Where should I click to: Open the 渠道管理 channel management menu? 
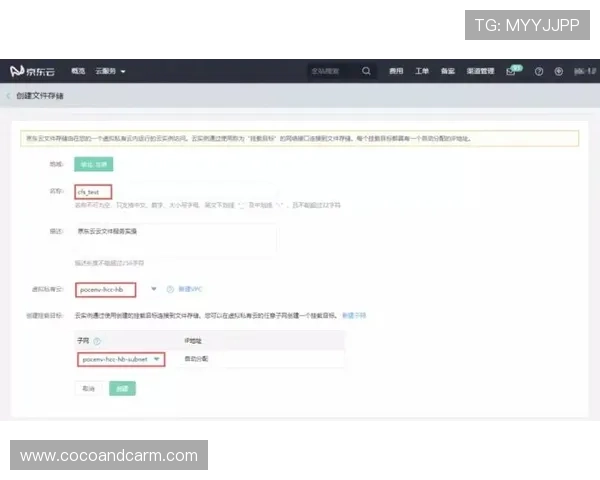[480, 71]
